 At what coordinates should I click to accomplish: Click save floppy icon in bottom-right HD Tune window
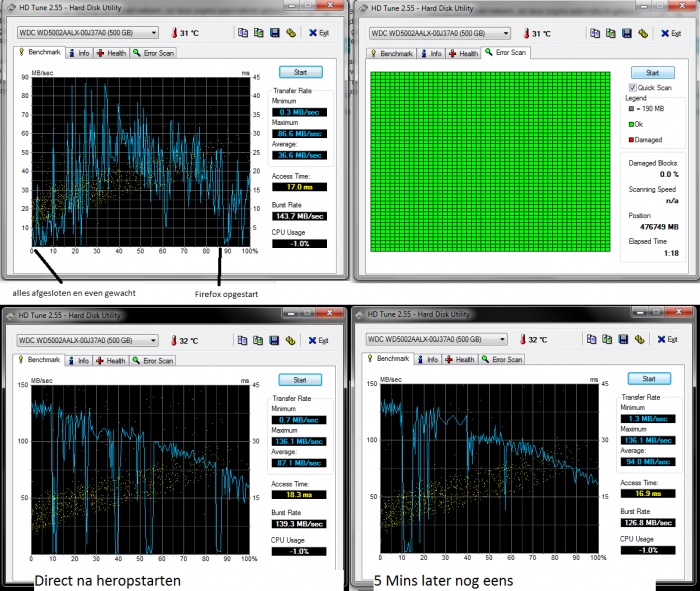[623, 339]
